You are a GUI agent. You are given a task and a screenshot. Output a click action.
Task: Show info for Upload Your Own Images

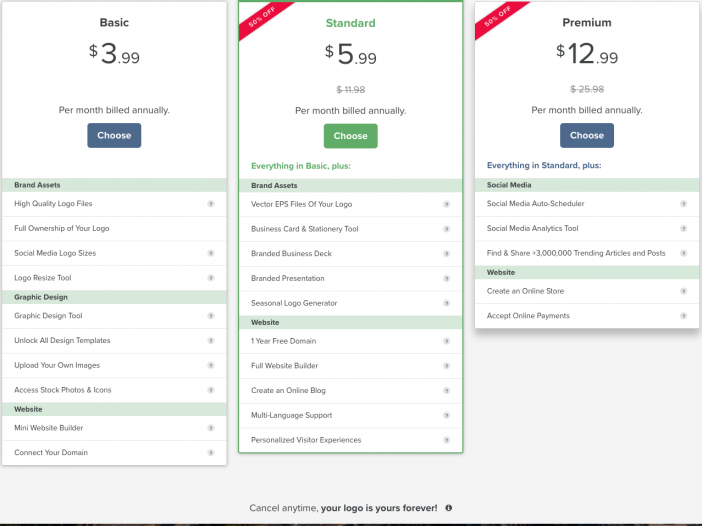[210, 365]
